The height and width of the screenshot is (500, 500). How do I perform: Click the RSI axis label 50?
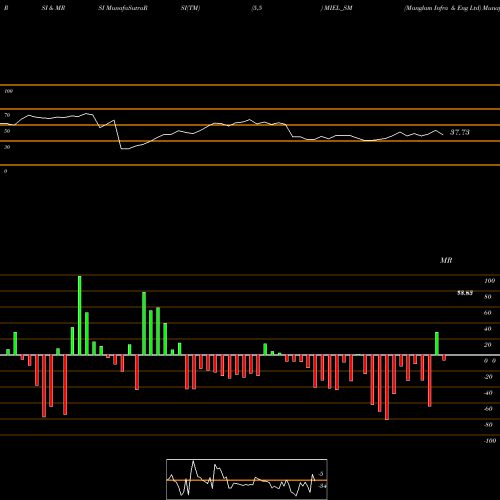(x=7, y=131)
